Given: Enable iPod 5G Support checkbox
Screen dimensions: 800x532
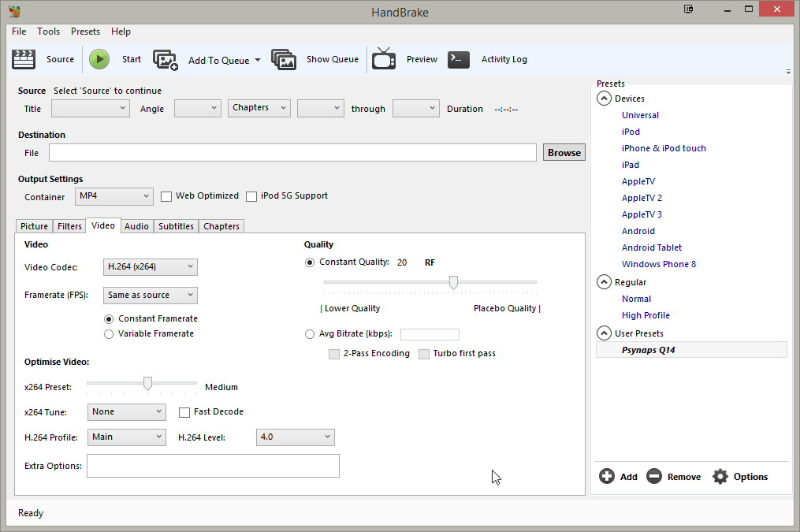Looking at the screenshot, I should 251,196.
